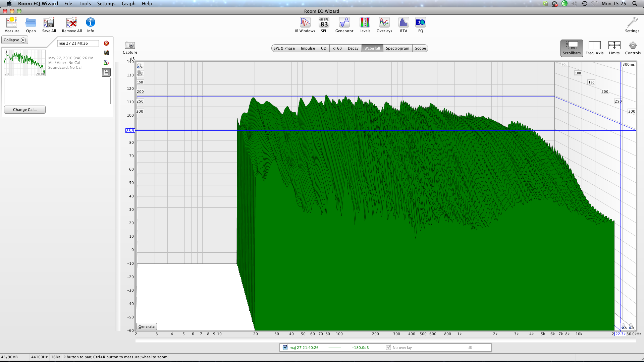
Task: Click the Measure toolbar icon
Action: (12, 23)
